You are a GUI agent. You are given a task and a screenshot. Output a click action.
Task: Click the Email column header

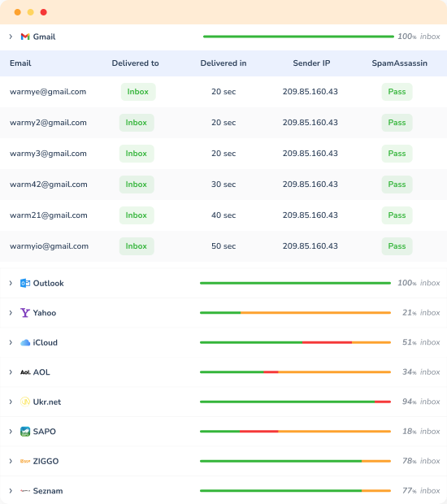point(20,63)
